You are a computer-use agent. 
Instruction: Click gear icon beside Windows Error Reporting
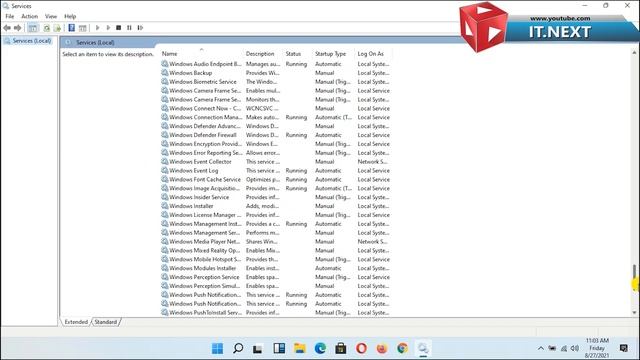pyautogui.click(x=164, y=153)
